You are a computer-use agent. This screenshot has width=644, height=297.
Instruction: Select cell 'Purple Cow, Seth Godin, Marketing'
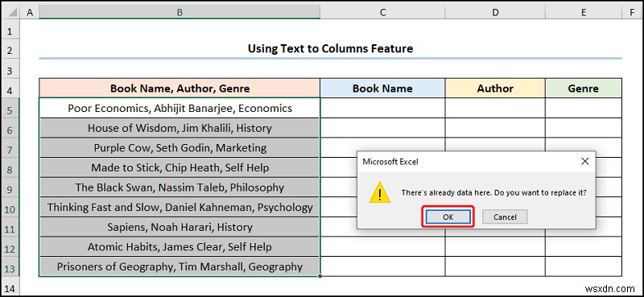coord(180,147)
